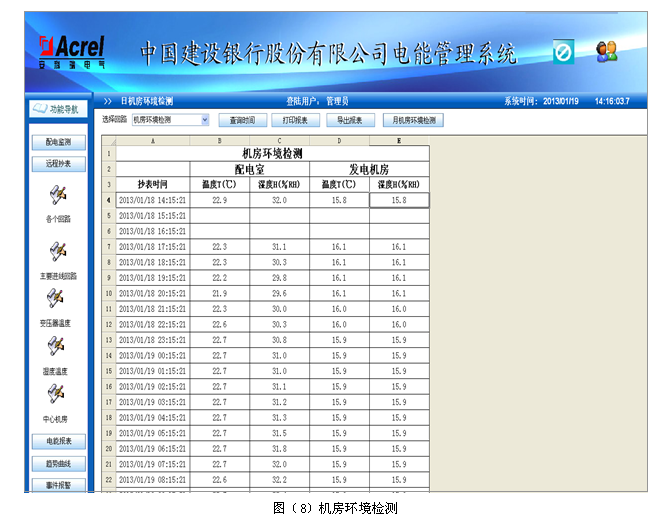Open the 远程抄表 menu button

pyautogui.click(x=59, y=164)
